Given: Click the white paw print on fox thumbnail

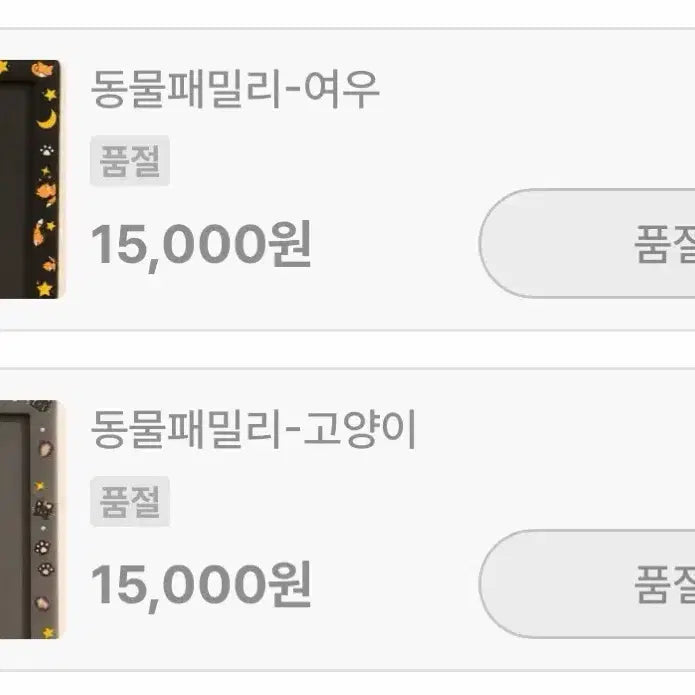Looking at the screenshot, I should click(47, 151).
